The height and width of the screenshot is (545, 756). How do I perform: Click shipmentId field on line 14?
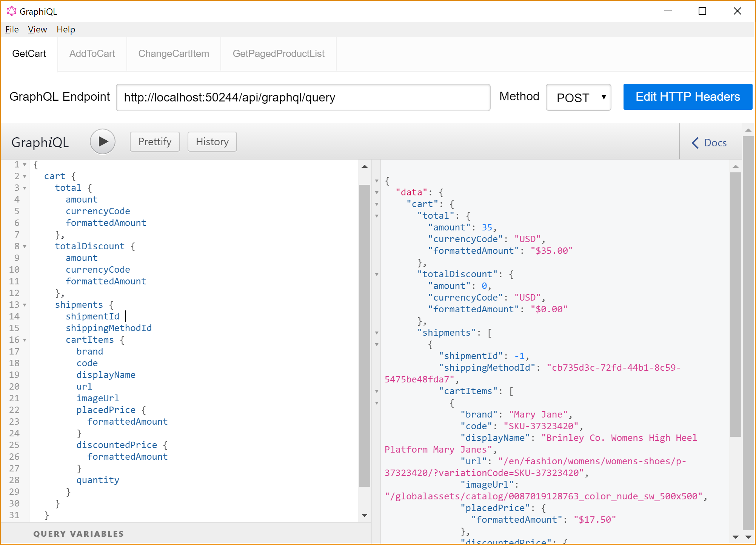click(92, 316)
